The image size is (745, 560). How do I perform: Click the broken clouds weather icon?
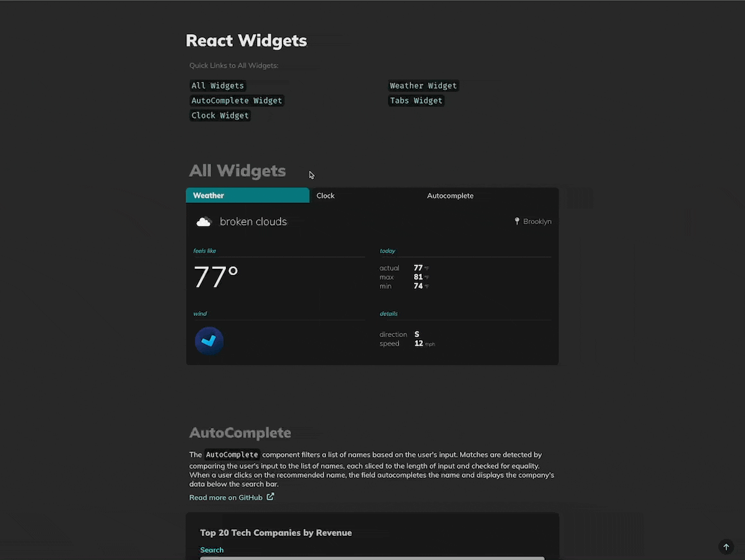[x=204, y=222]
